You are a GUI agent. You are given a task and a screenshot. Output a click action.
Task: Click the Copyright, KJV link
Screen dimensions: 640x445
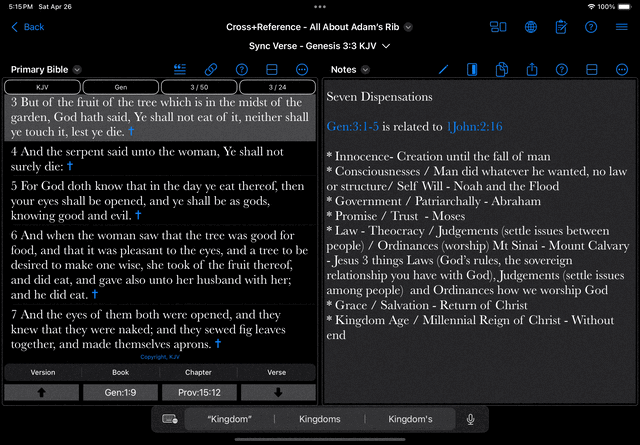pyautogui.click(x=160, y=357)
